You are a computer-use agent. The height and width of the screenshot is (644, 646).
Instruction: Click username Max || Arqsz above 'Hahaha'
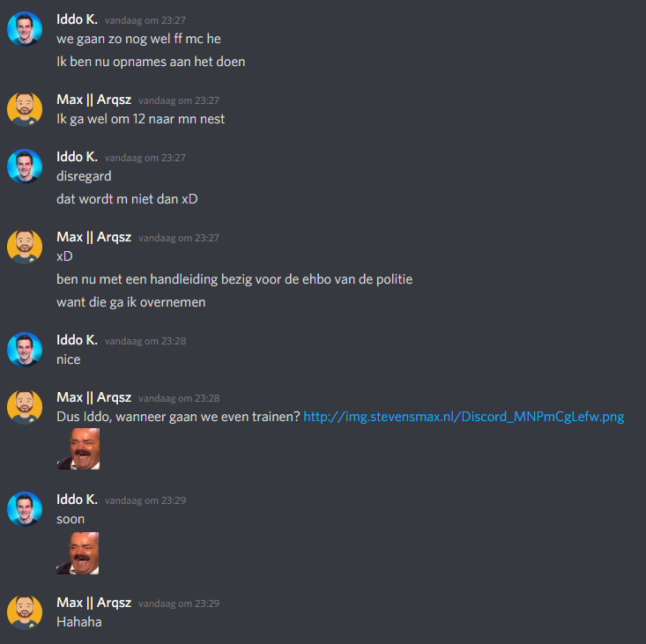pyautogui.click(x=94, y=603)
